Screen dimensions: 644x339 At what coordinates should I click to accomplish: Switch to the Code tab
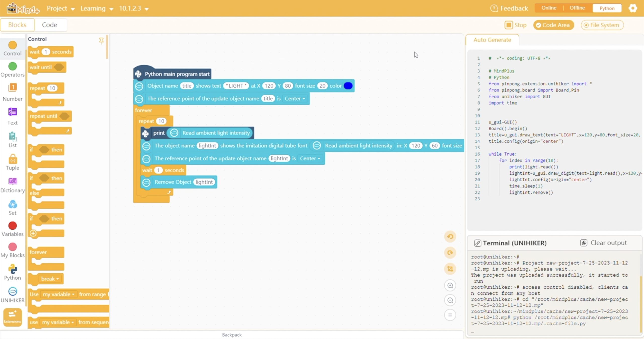pos(50,25)
